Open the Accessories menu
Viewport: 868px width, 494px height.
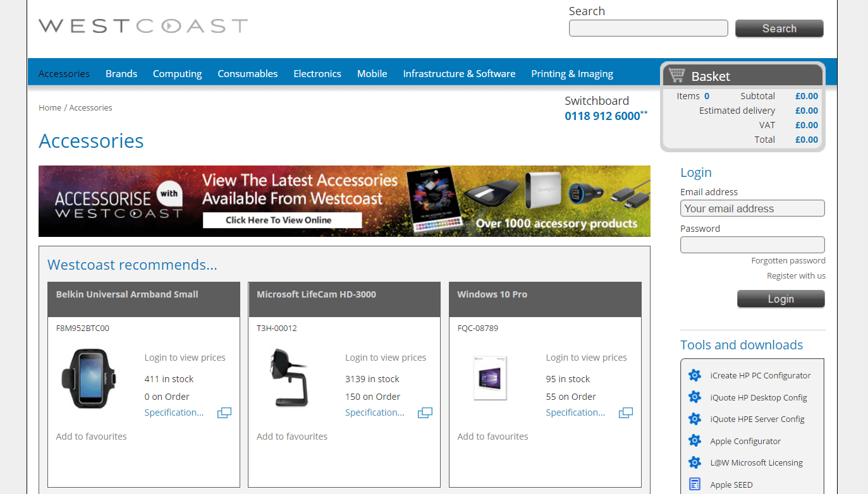pos(64,74)
